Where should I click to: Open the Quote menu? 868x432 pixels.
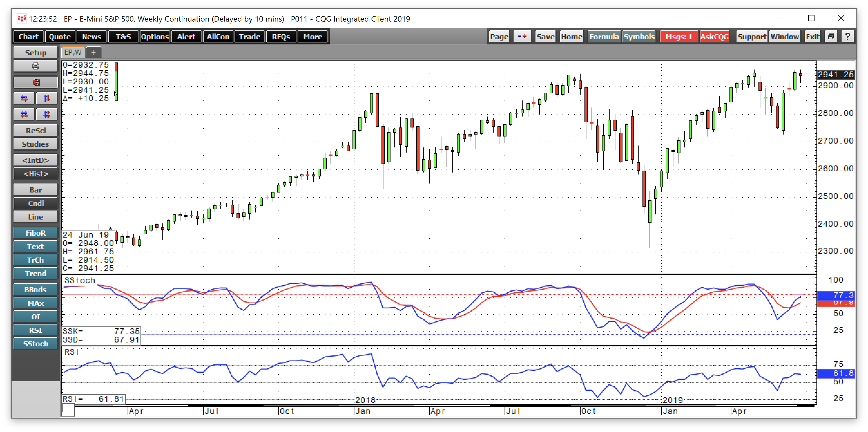(x=60, y=37)
